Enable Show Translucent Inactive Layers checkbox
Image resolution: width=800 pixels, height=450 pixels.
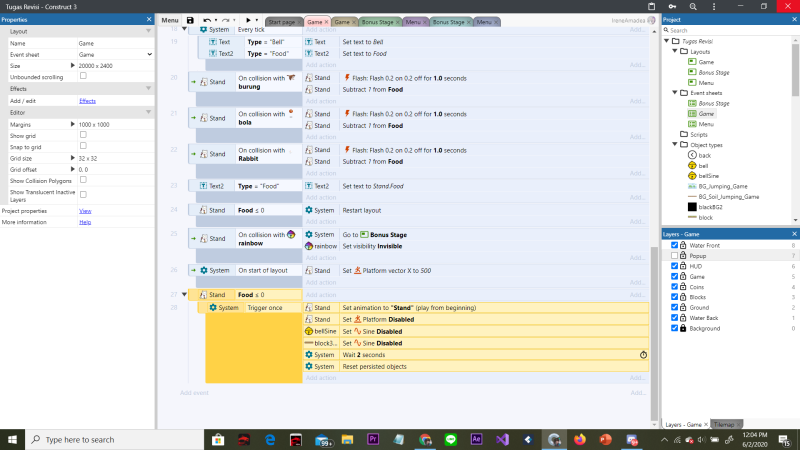click(x=83, y=194)
